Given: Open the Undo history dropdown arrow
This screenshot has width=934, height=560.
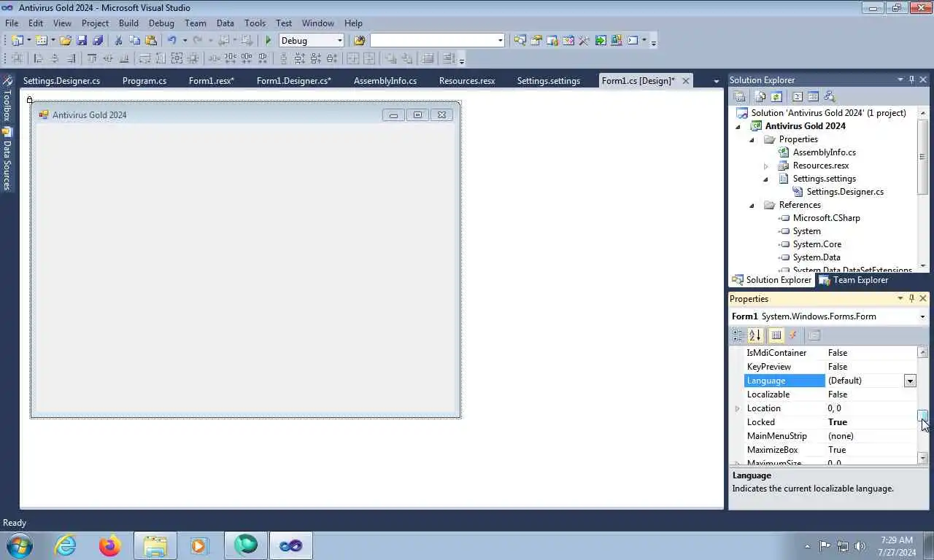Looking at the screenshot, I should click(x=185, y=41).
